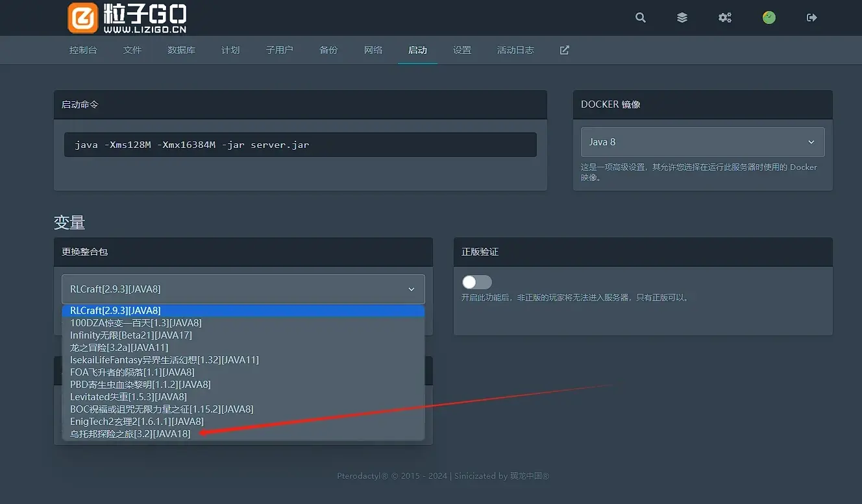Select the 启动 tab
Screen dimensions: 862x504
(x=417, y=50)
